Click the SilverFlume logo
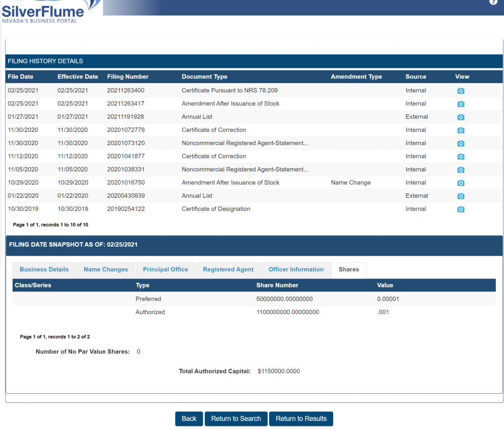The height and width of the screenshot is (430, 504). point(43,11)
